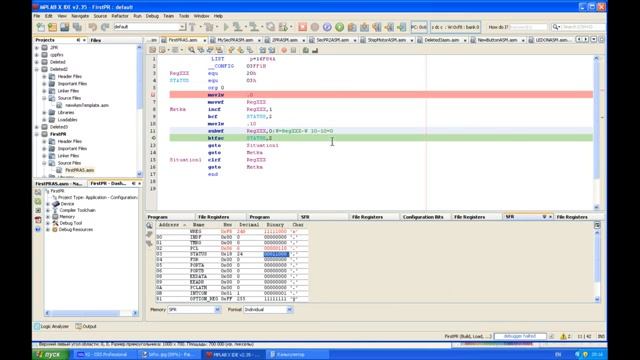Click the New File toolbar icon
The height and width of the screenshot is (360, 640).
(40, 27)
